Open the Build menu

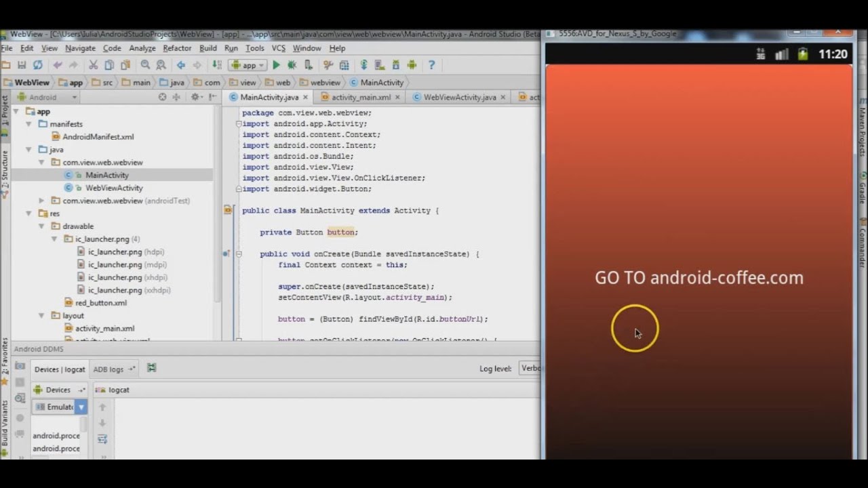(x=208, y=48)
